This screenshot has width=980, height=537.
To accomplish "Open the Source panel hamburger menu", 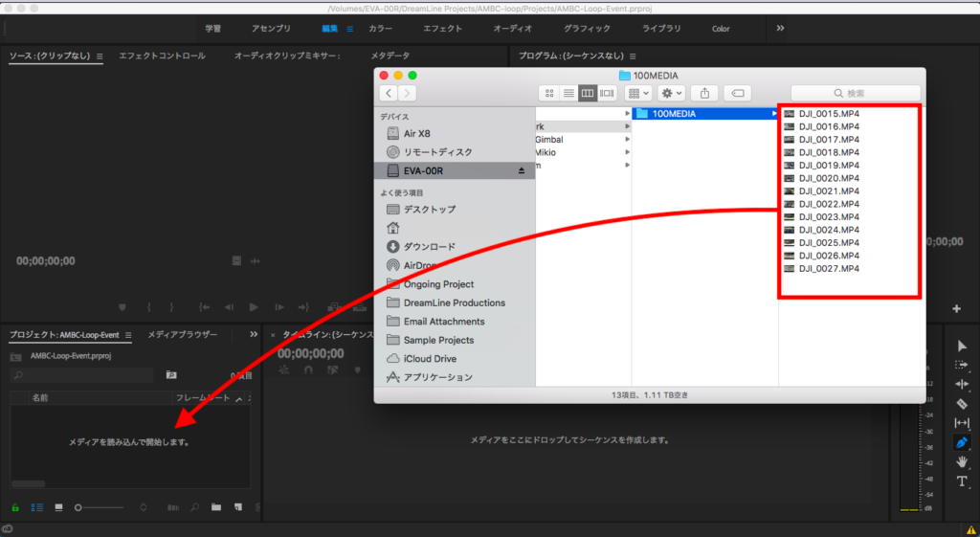I will coord(100,56).
